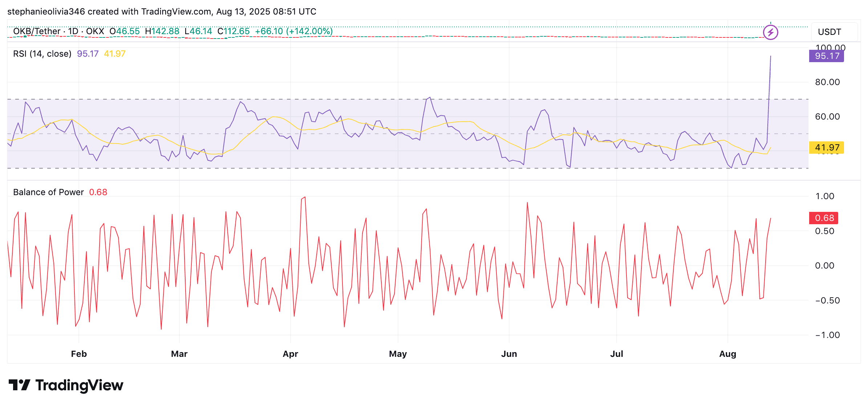
Task: Click the purple 95.17 RSI price tag
Action: tap(826, 56)
